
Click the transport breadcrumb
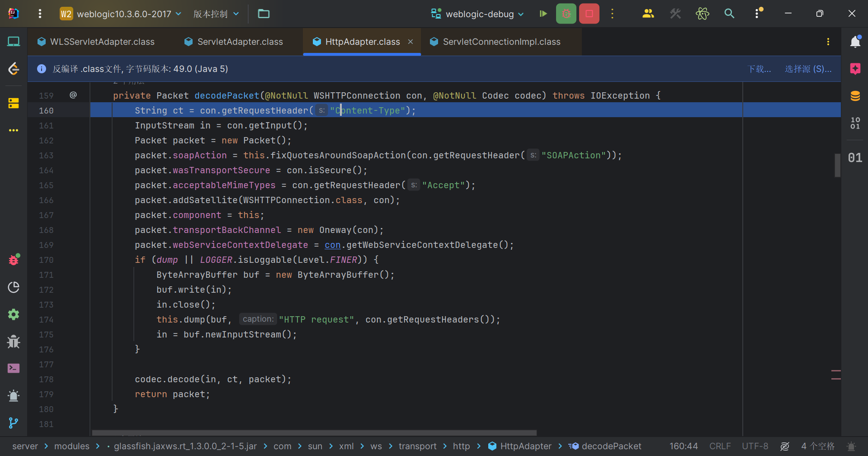417,446
